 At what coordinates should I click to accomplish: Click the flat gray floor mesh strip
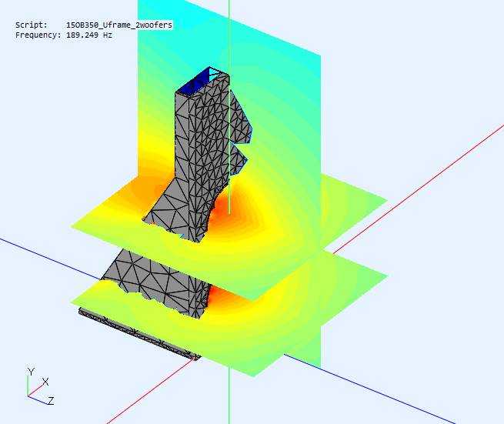click(x=140, y=334)
